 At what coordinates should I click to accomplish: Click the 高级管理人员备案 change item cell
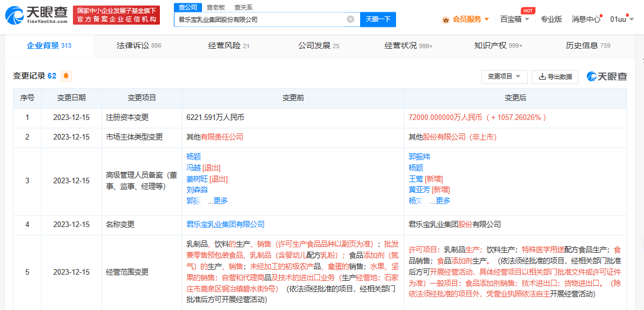pos(142,181)
